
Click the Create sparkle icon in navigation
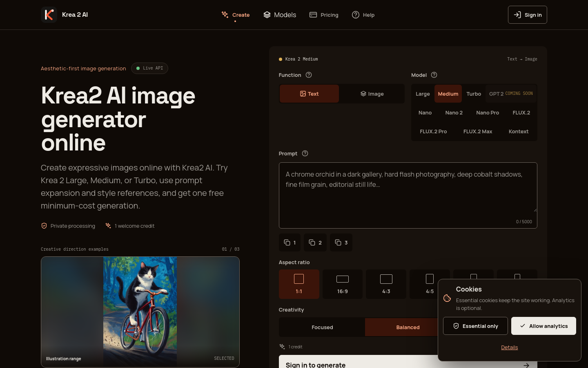pyautogui.click(x=225, y=15)
